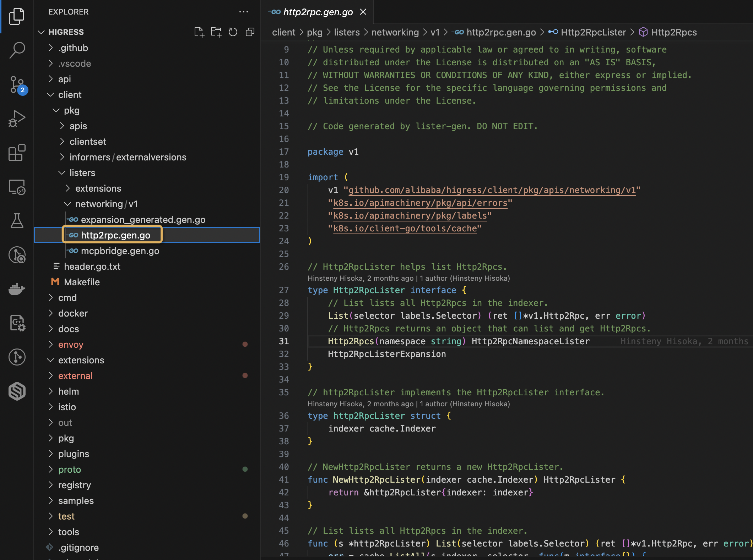Refresh the Explorer file tree

click(x=233, y=32)
